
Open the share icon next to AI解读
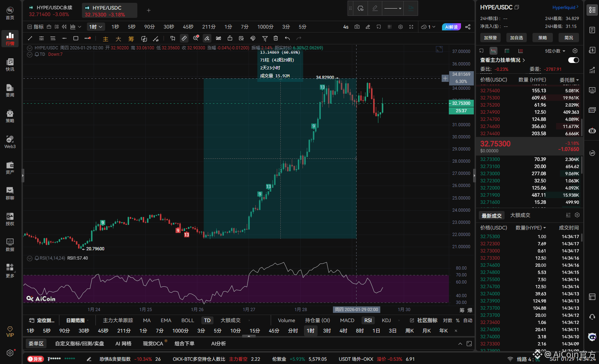pyautogui.click(x=468, y=27)
